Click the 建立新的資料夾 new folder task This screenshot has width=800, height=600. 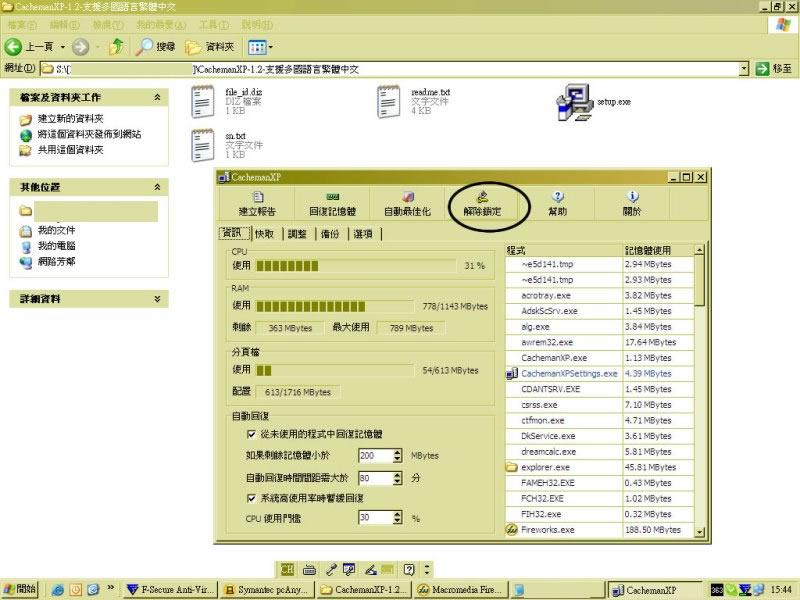point(70,119)
